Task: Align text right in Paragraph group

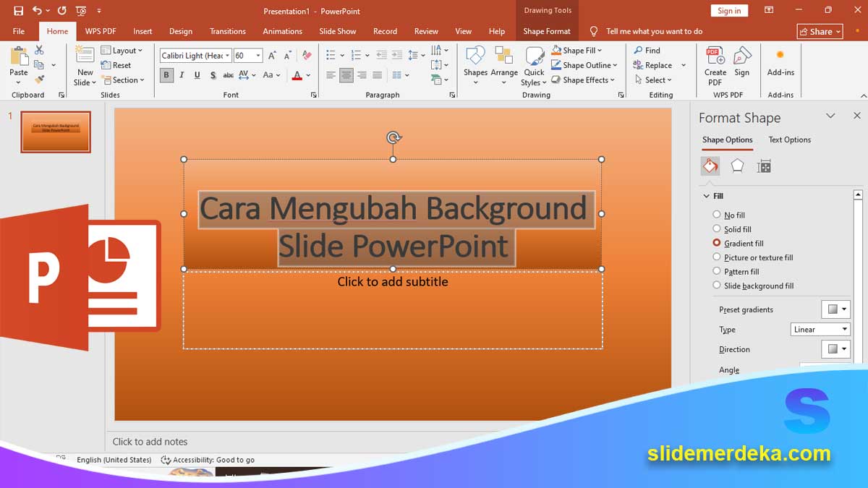Action: (362, 75)
